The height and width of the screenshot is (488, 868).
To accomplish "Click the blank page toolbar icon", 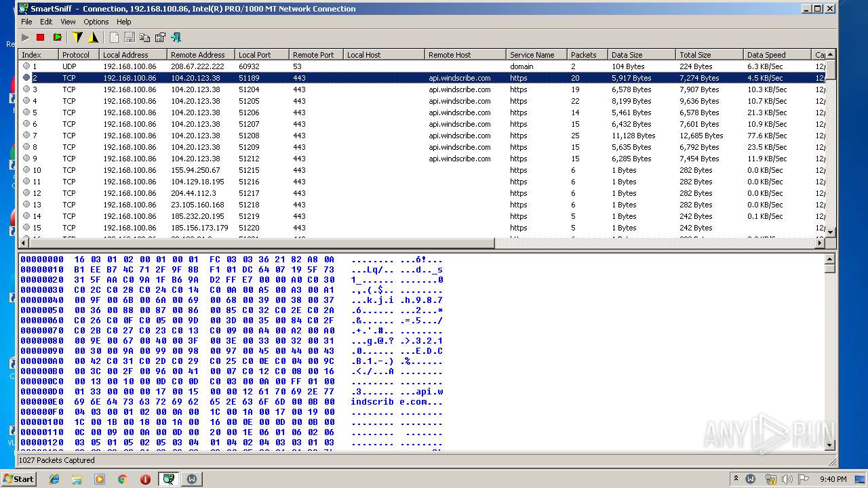I will pyautogui.click(x=114, y=37).
